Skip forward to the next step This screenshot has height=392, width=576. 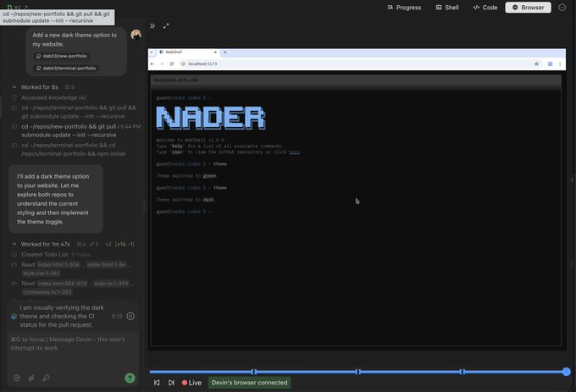click(x=171, y=383)
